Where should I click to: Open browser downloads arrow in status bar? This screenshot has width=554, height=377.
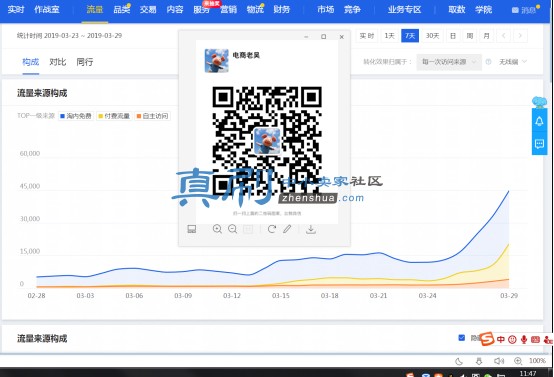[x=479, y=361]
